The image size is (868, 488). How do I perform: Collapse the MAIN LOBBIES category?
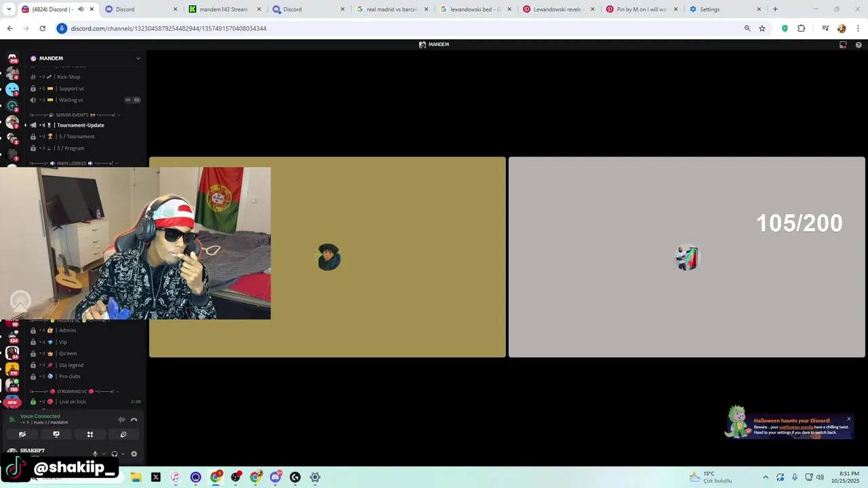coord(75,163)
